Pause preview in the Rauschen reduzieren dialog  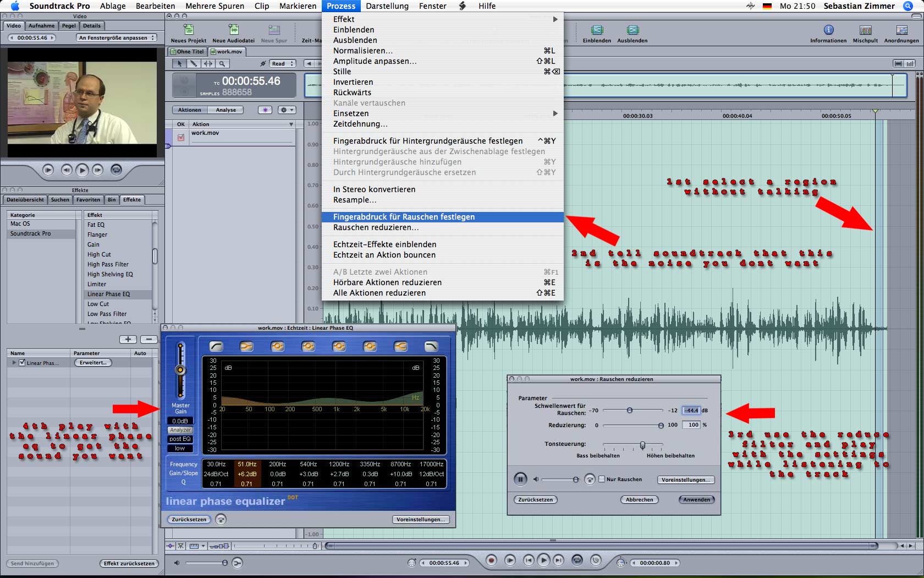pyautogui.click(x=520, y=479)
